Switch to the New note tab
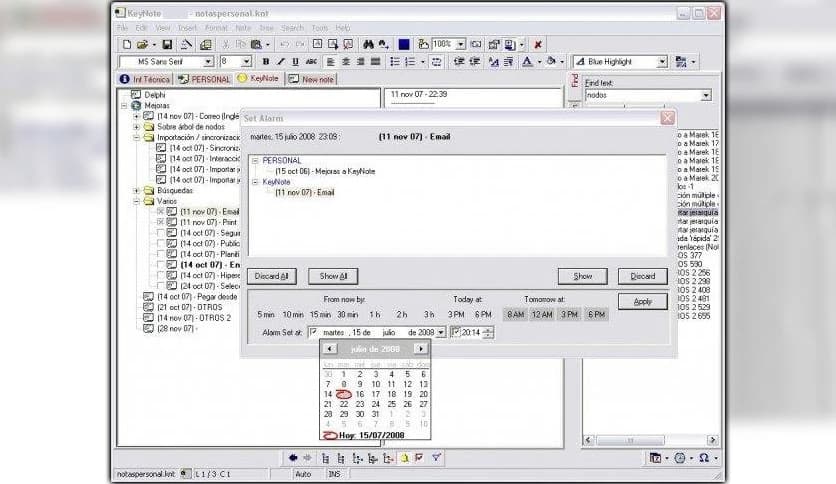 [x=312, y=79]
